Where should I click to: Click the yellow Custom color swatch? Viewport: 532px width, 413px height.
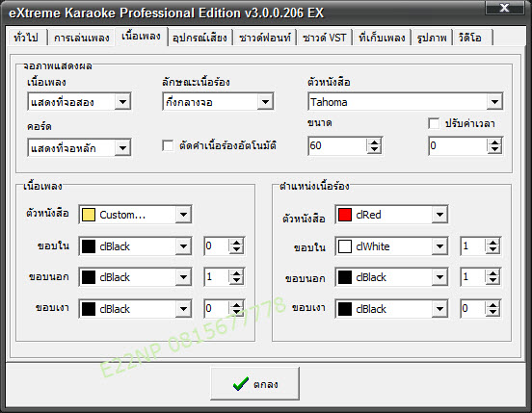pos(89,215)
